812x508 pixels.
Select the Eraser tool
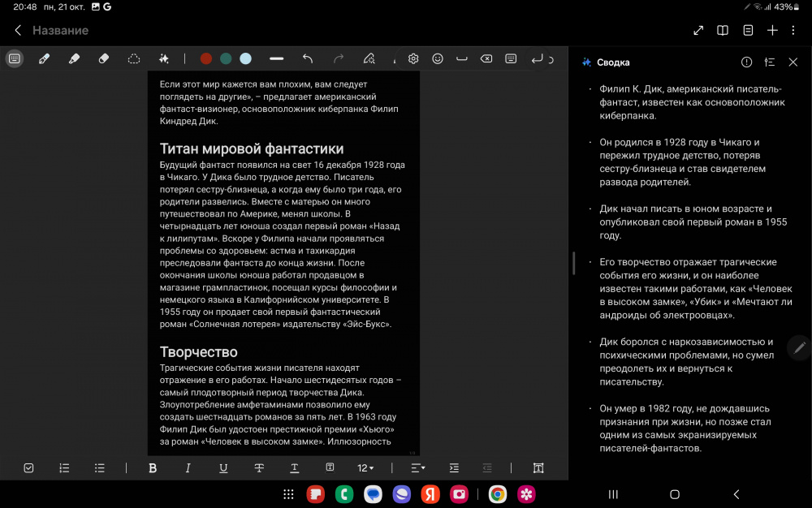[x=104, y=58]
